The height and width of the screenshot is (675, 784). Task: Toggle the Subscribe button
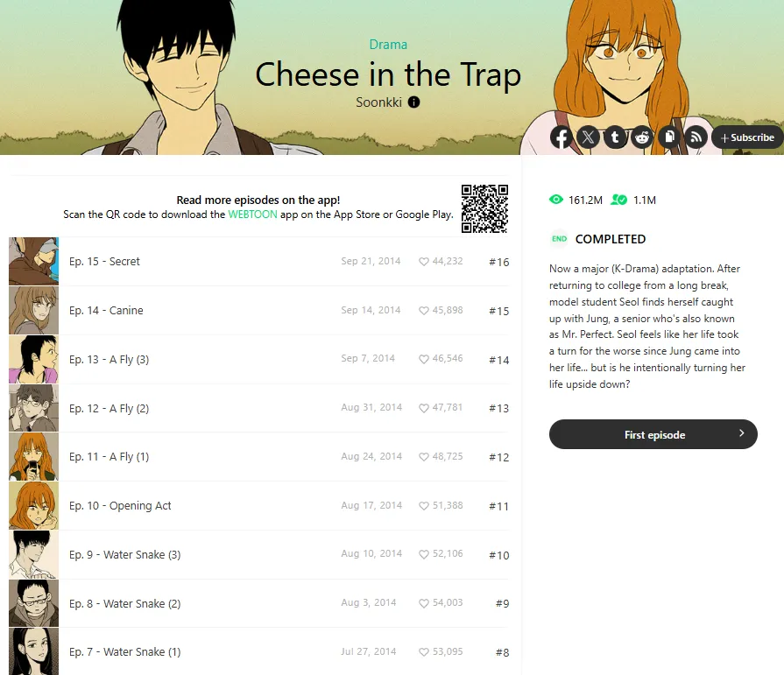click(x=747, y=137)
